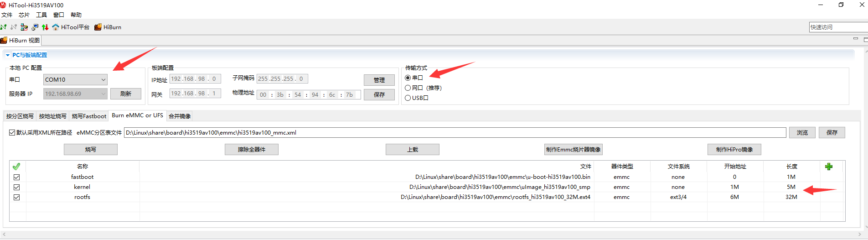Open the 工具 menu
The width and height of the screenshot is (868, 240).
(41, 15)
